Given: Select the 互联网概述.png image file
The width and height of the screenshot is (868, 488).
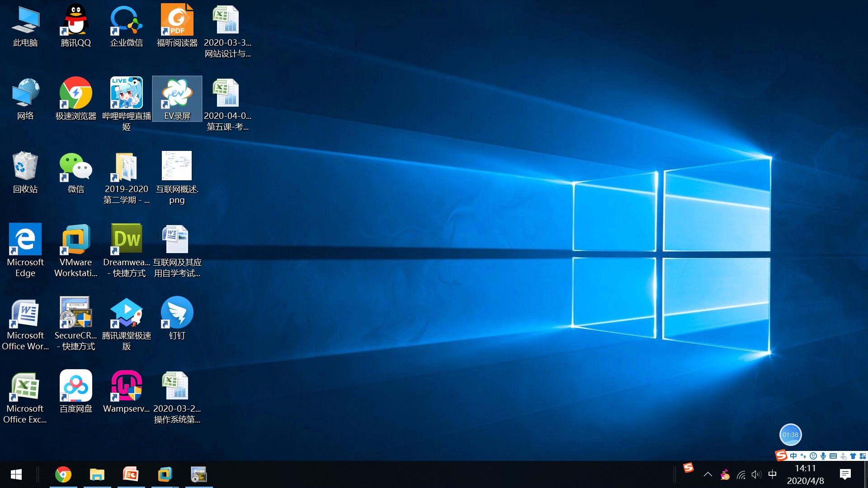Looking at the screenshot, I should pos(177,178).
